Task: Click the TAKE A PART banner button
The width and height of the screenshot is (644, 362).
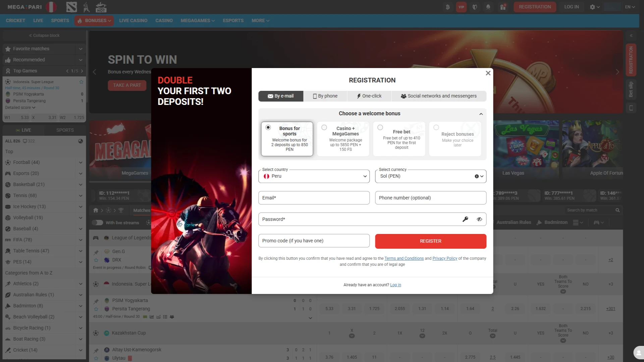Action: 127,85
